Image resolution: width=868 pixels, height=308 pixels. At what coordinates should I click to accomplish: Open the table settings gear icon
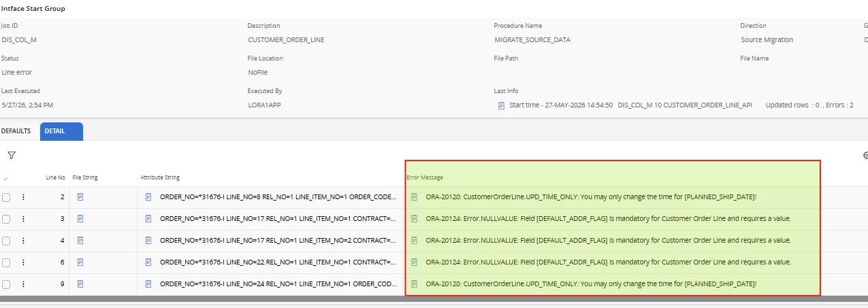pyautogui.click(x=865, y=155)
